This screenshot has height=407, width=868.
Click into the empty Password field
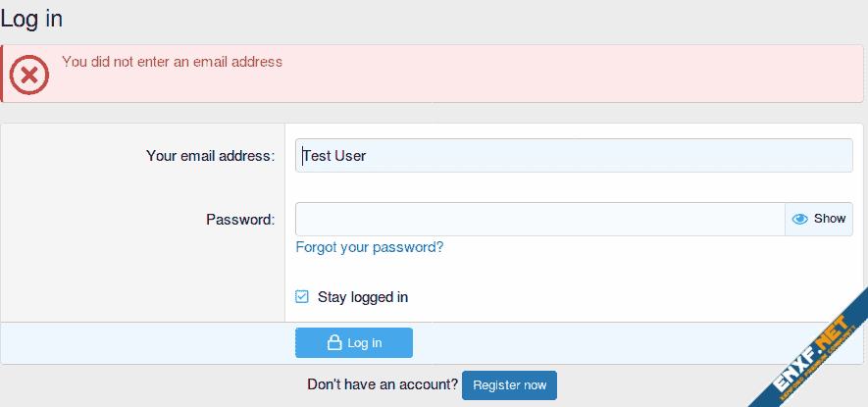point(539,219)
